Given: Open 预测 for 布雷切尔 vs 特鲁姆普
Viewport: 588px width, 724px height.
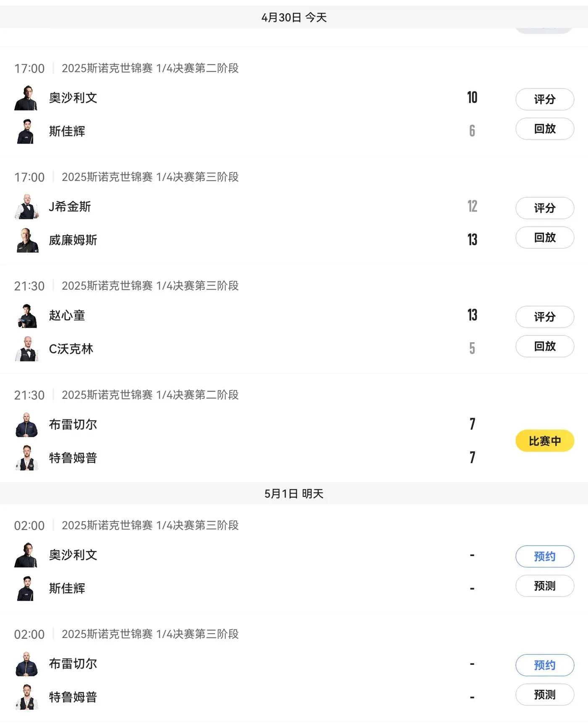Looking at the screenshot, I should point(545,695).
